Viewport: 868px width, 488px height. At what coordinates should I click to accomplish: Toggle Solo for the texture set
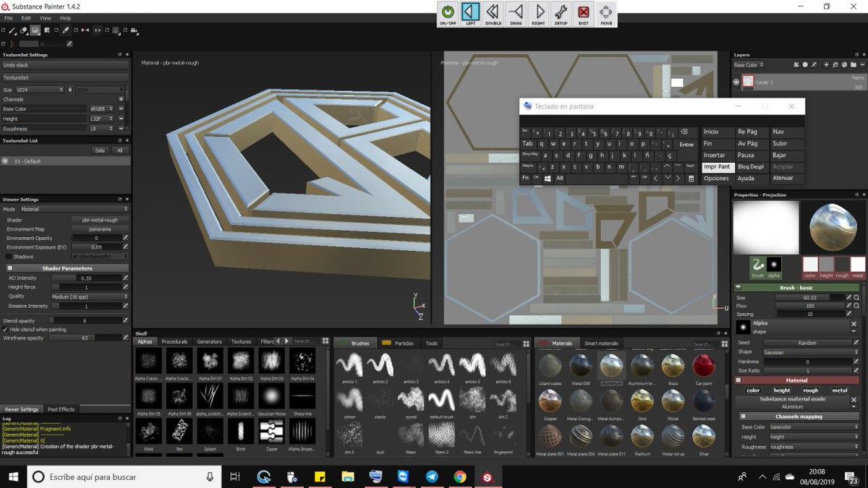(101, 150)
